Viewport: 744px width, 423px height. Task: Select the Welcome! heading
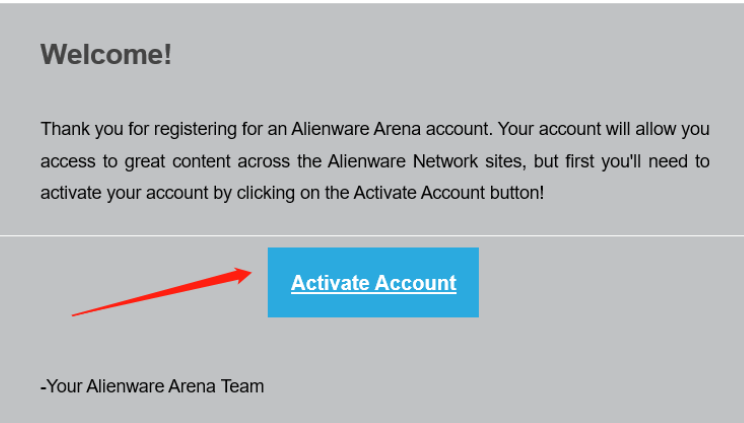point(106,54)
